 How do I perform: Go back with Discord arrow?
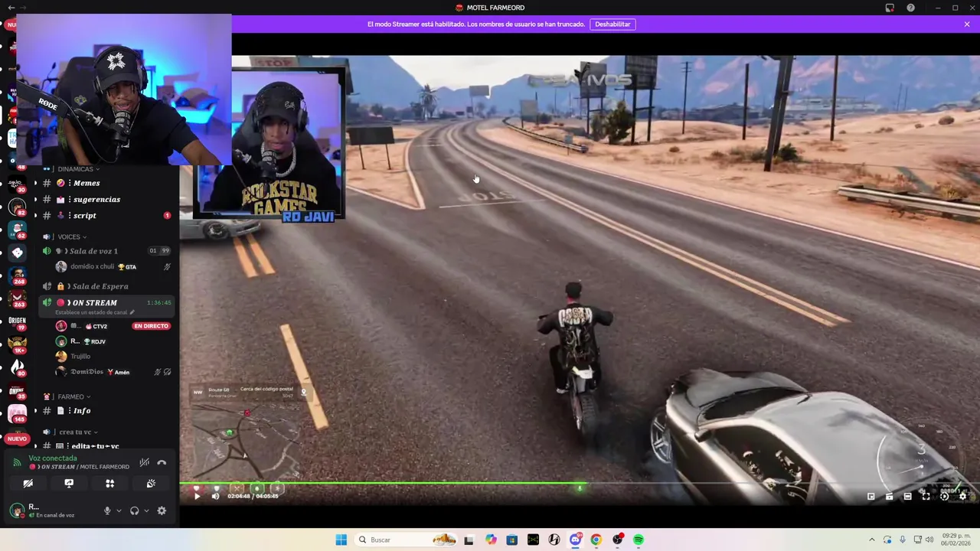coord(11,8)
